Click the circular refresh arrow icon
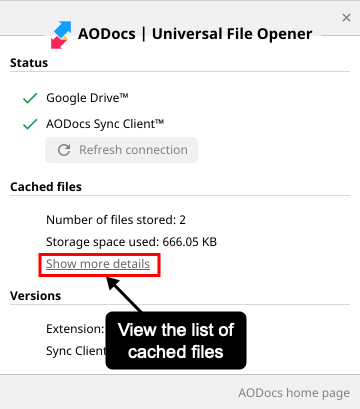 point(64,150)
